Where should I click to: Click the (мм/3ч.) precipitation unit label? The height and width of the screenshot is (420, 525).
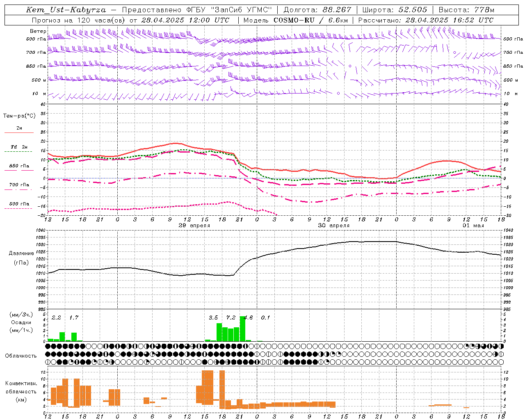coord(21,315)
